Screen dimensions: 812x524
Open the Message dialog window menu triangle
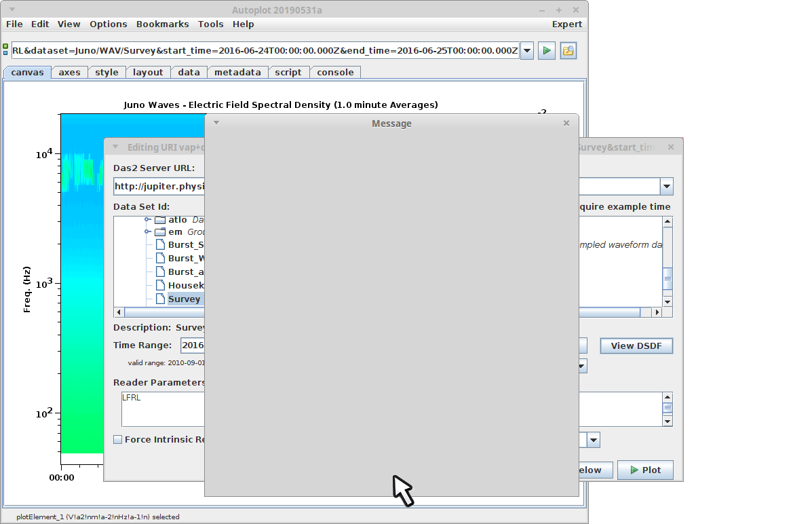point(216,123)
